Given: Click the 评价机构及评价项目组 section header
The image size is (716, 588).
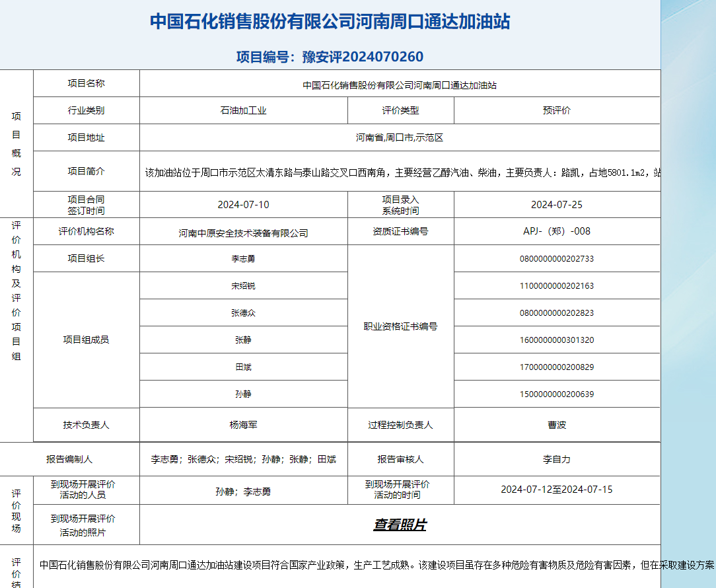Looking at the screenshot, I should click(17, 291).
